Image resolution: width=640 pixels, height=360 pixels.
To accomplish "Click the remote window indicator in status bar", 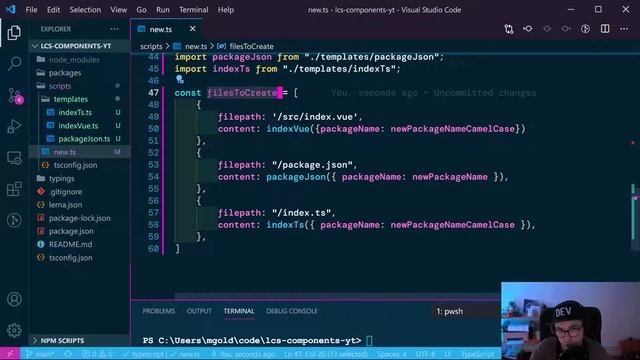I will click(10, 354).
